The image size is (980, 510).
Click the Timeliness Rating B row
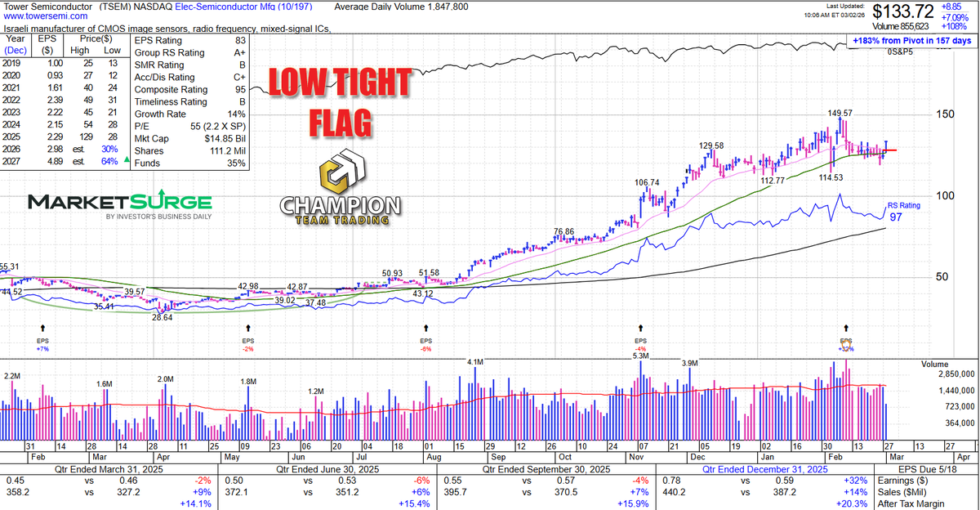click(x=189, y=101)
